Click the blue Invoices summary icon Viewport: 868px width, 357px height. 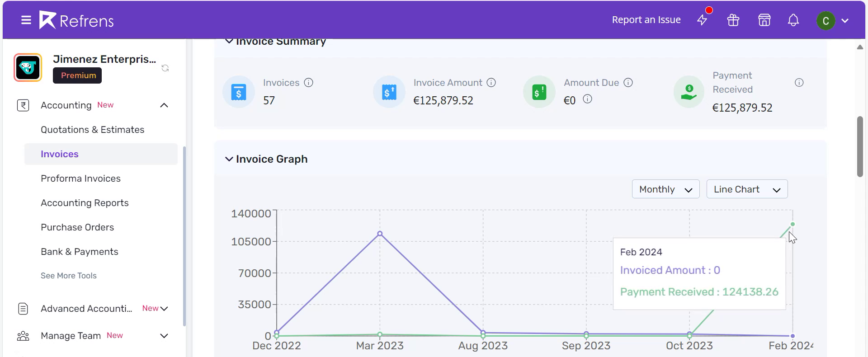click(x=239, y=92)
